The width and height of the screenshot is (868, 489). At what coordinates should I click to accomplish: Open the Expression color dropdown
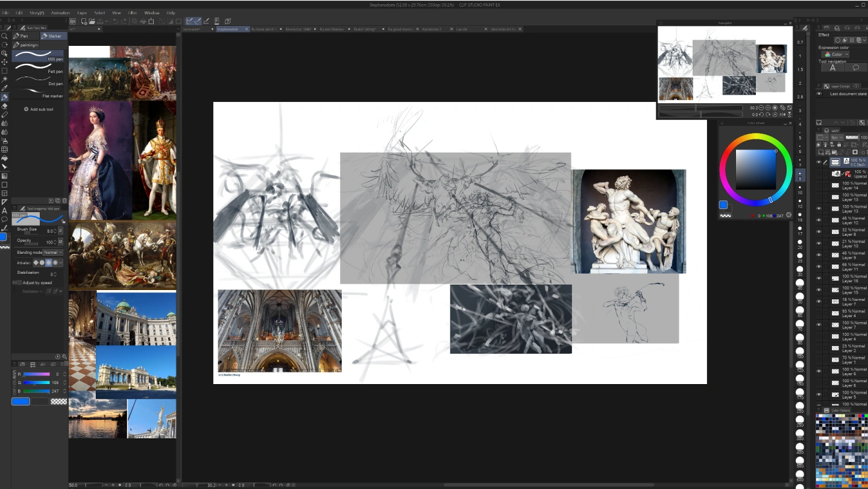(835, 54)
